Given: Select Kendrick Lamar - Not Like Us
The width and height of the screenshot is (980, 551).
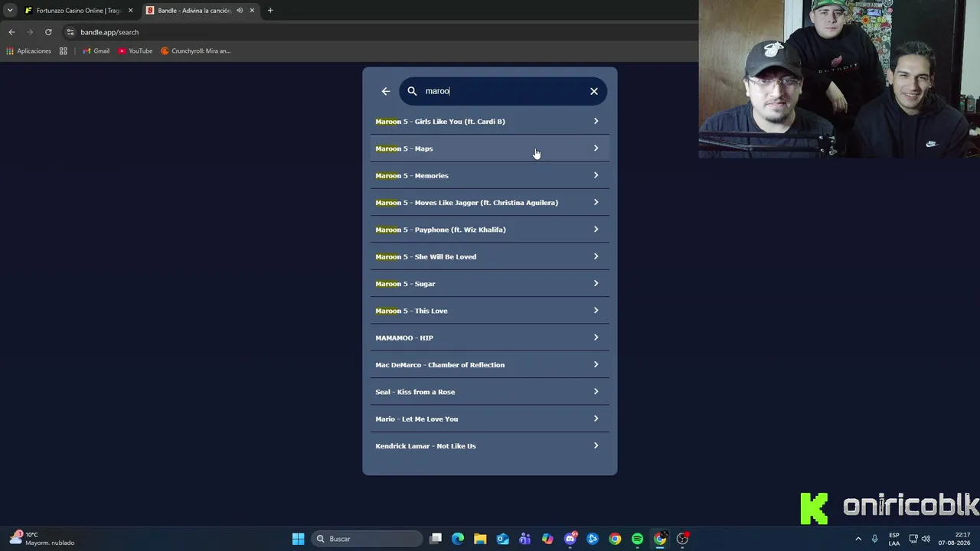Looking at the screenshot, I should [490, 446].
